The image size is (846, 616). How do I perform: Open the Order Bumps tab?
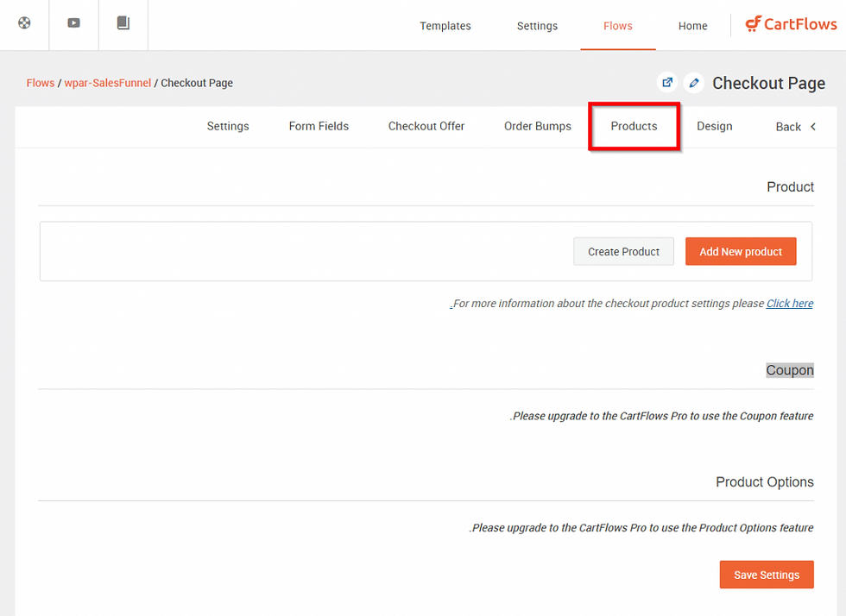click(x=537, y=126)
